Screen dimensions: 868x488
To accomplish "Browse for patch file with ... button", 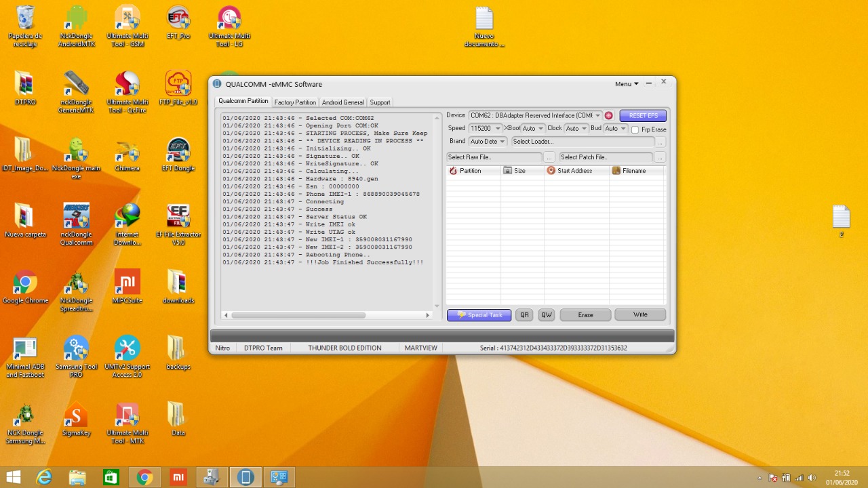I will tap(660, 157).
